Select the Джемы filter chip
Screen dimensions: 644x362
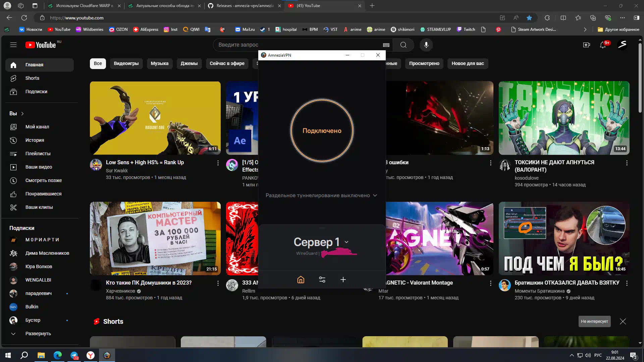tap(189, 63)
